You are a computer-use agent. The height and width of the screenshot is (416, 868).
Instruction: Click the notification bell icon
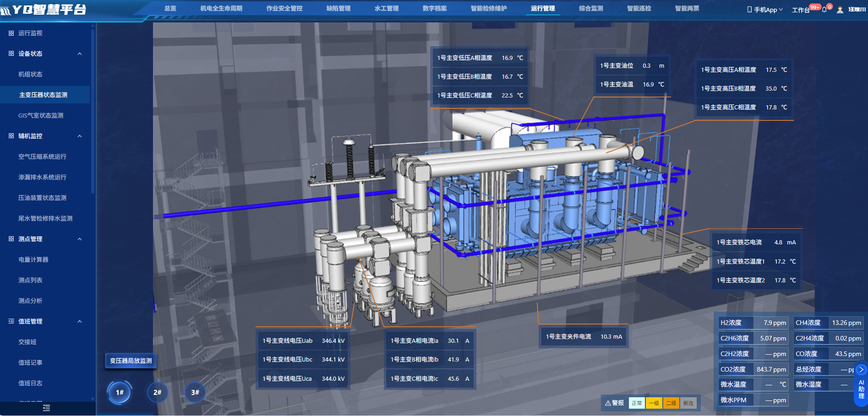click(x=824, y=10)
